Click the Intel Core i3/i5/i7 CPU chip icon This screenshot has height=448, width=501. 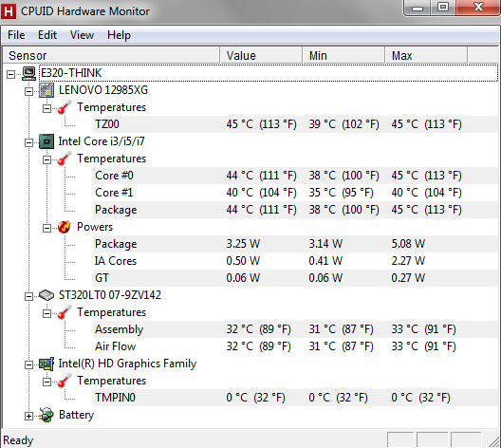click(x=46, y=141)
